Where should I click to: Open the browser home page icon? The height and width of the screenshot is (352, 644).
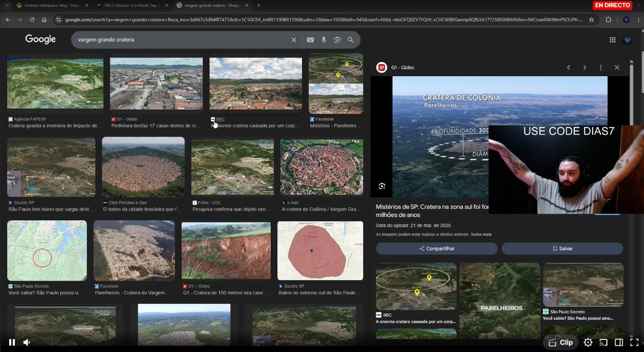click(45, 19)
